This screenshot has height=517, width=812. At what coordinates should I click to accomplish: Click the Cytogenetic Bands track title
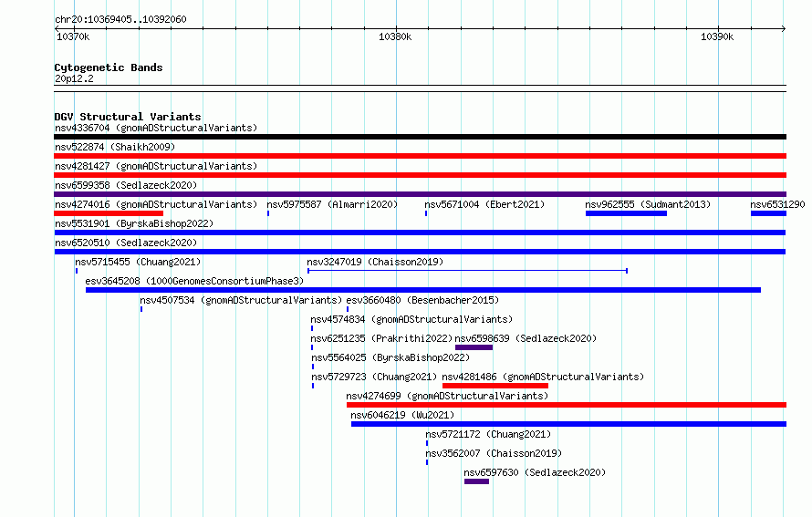(109, 67)
